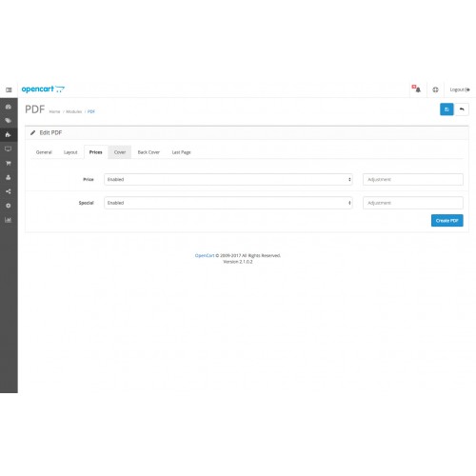Open the Sales cart icon

(9, 163)
